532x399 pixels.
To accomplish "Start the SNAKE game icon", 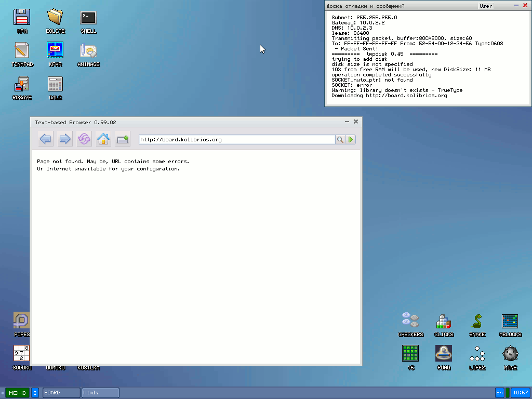I will [x=477, y=322].
